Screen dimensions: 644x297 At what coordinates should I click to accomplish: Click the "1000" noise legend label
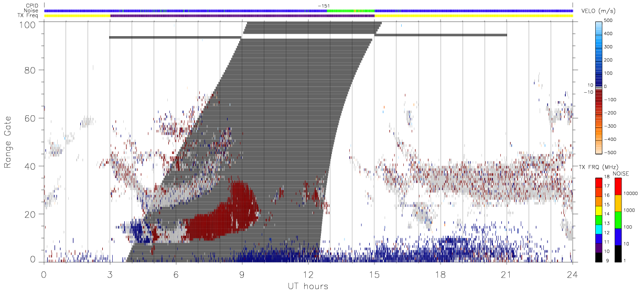(x=630, y=210)
